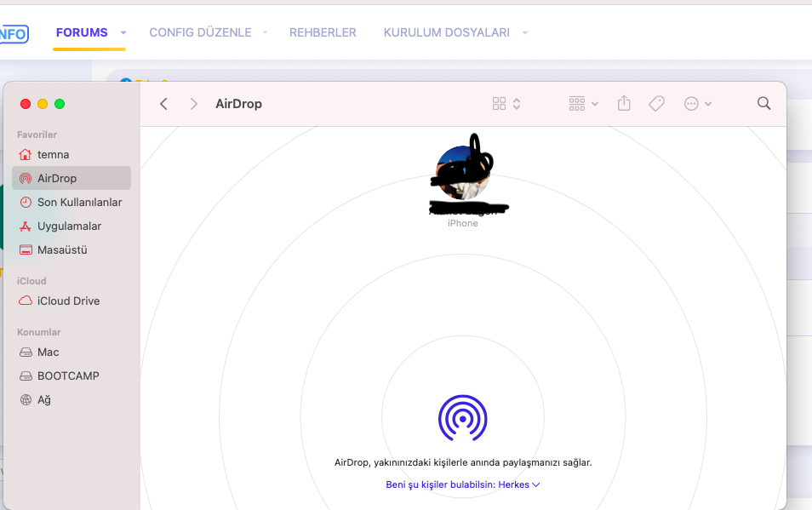
Task: Expand the view options chevron
Action: coord(516,103)
